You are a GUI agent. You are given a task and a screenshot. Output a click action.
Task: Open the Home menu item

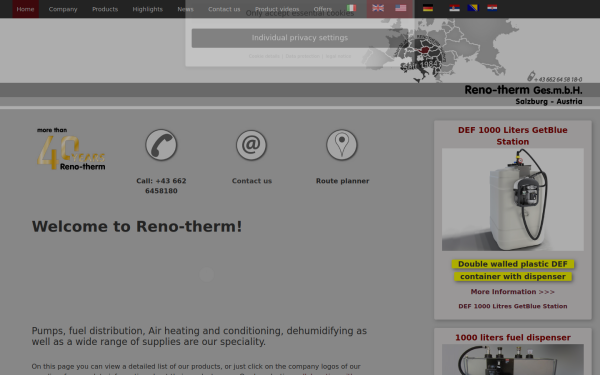coord(25,9)
